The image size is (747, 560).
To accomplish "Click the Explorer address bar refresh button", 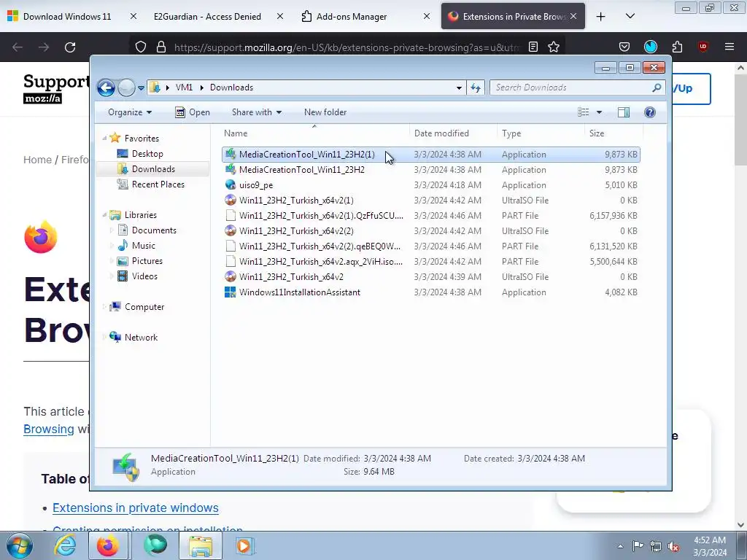I will pos(476,87).
